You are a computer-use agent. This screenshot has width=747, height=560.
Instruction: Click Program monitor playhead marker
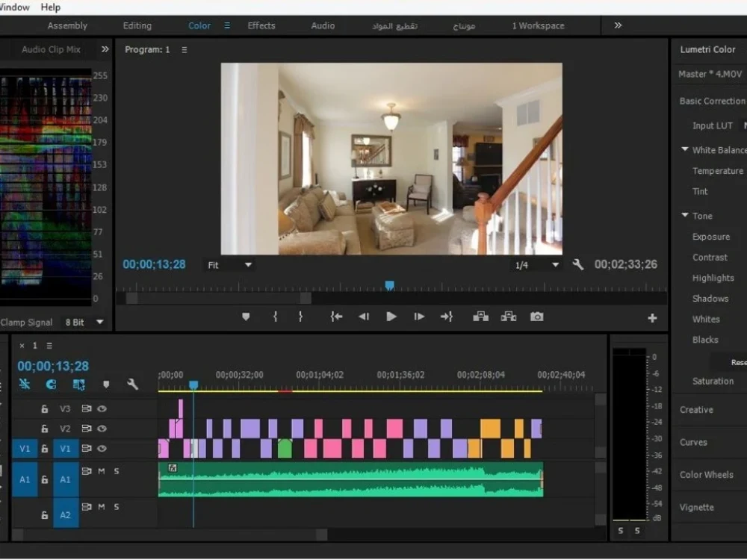(x=389, y=285)
